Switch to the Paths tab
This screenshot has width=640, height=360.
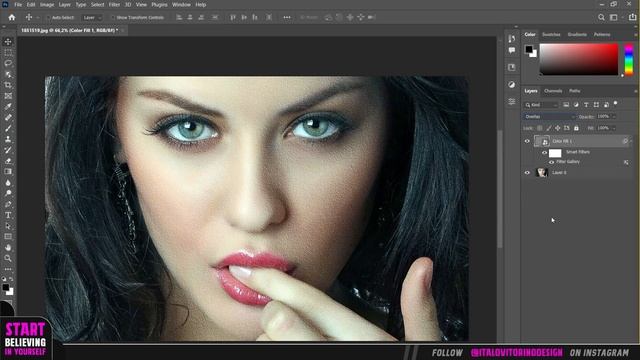pos(575,91)
